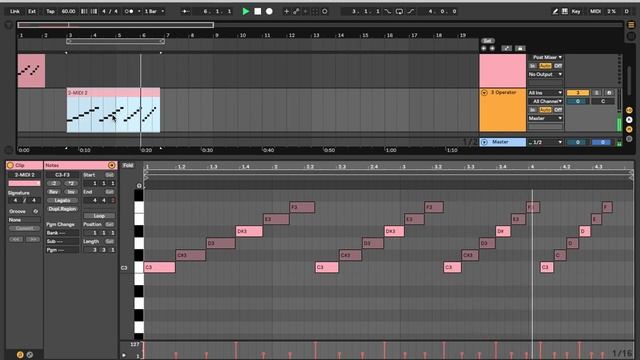The image size is (640, 360).
Task: Click the tempo nudge down icon
Action: [84, 11]
